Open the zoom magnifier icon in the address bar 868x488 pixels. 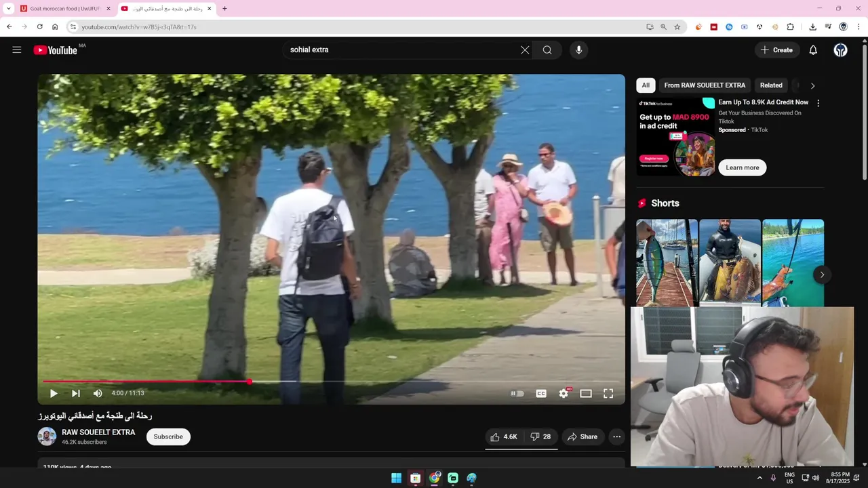(663, 27)
